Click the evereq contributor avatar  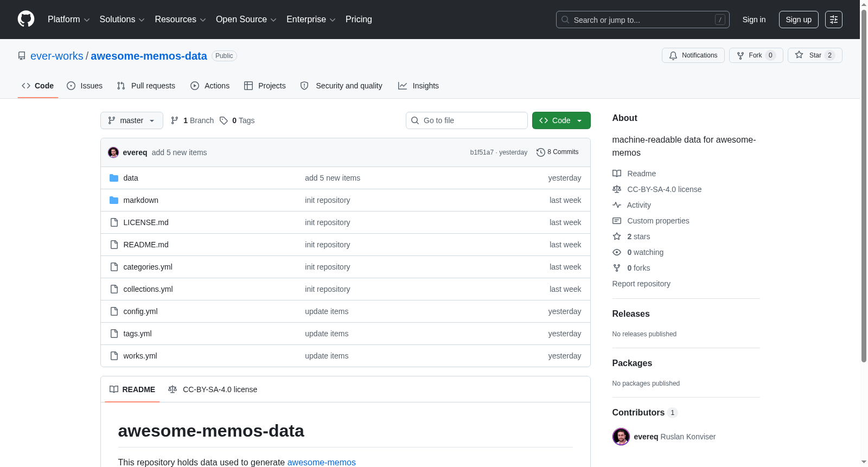coord(621,437)
